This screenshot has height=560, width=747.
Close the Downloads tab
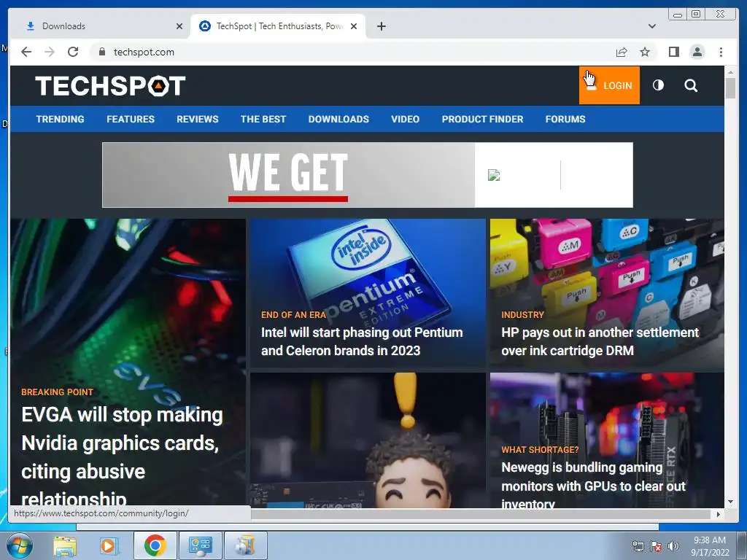point(179,26)
